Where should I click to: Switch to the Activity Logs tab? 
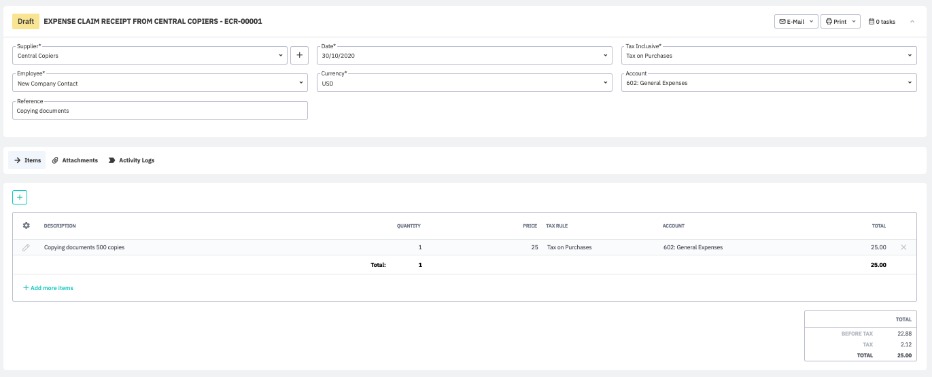click(131, 161)
